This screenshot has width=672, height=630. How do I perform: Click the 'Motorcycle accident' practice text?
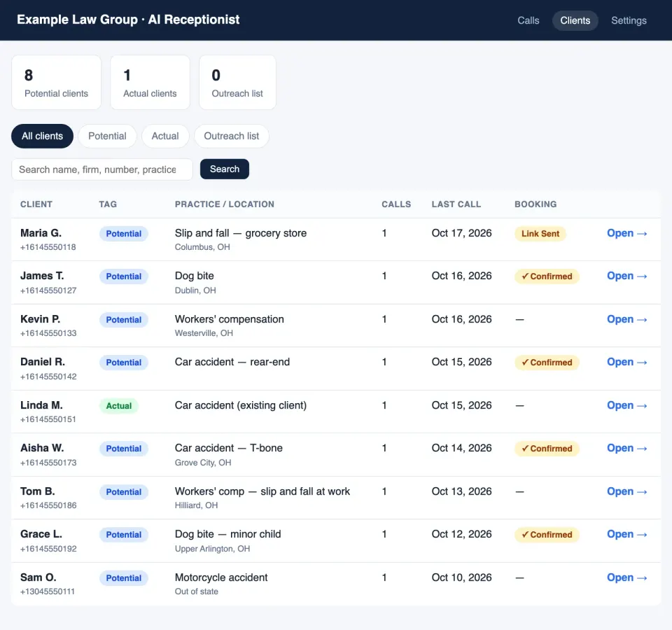[x=221, y=577]
